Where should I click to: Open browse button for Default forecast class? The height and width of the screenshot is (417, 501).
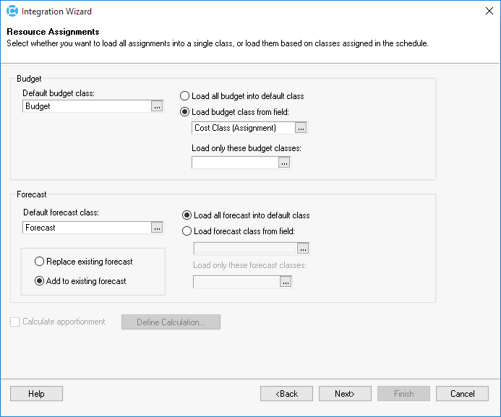tap(157, 228)
